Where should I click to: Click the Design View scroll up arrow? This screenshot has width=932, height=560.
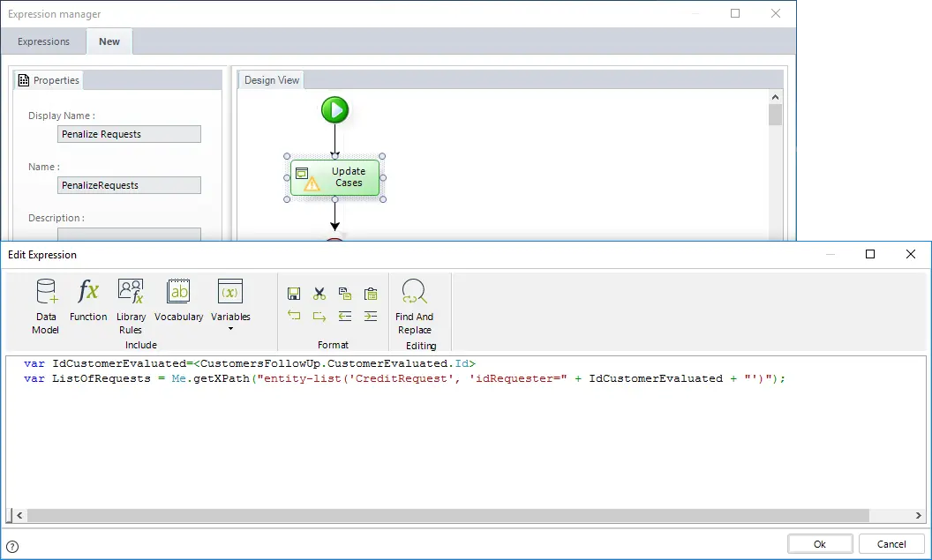pyautogui.click(x=775, y=97)
